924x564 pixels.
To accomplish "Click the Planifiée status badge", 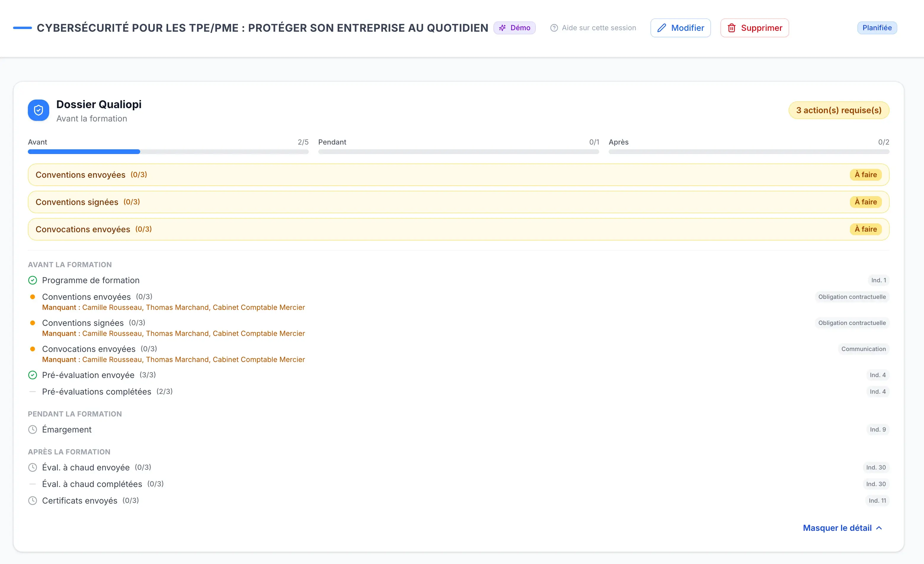I will pyautogui.click(x=877, y=28).
